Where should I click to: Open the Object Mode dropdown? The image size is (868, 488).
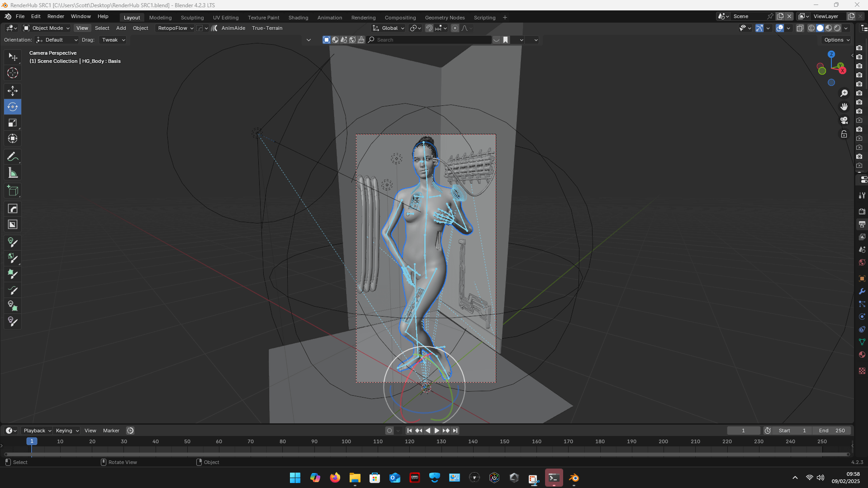47,28
